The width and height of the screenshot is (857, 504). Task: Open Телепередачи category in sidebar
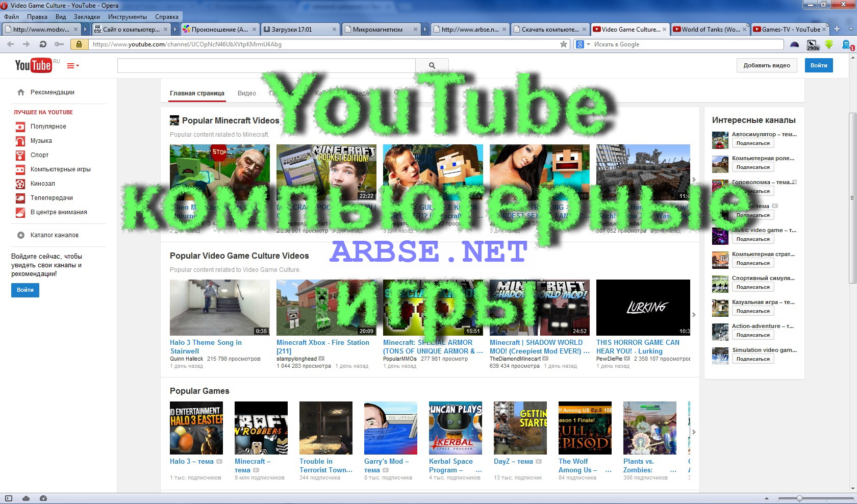tap(52, 198)
